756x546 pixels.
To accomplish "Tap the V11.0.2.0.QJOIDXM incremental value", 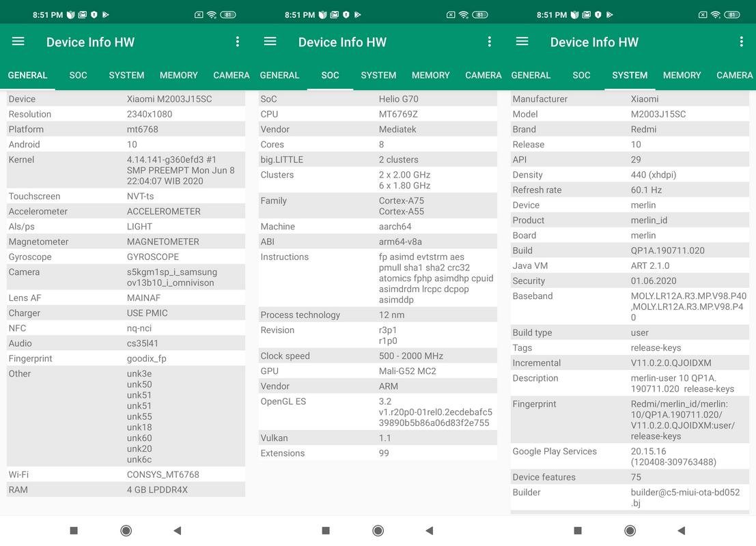I will click(x=671, y=363).
